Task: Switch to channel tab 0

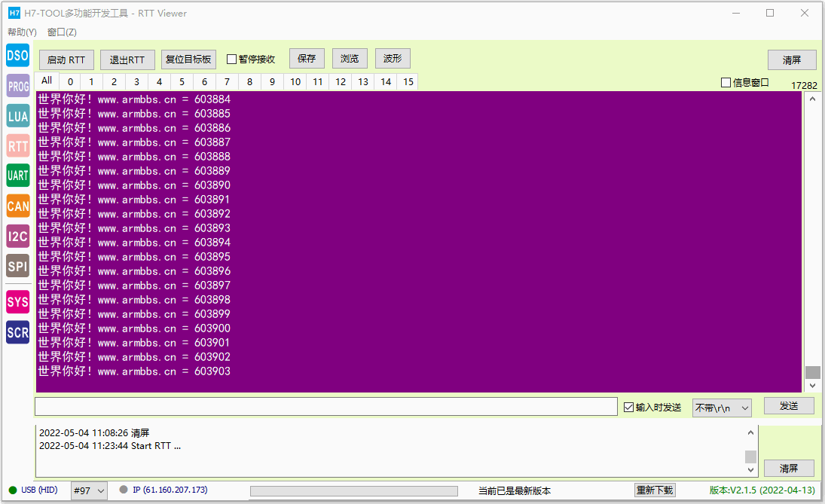Action: pos(70,81)
